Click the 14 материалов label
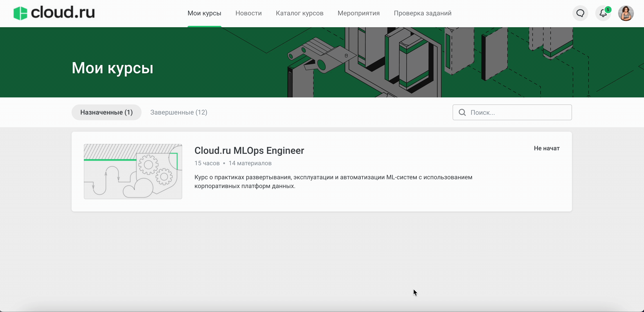Screen dimensions: 644x312 [250, 163]
